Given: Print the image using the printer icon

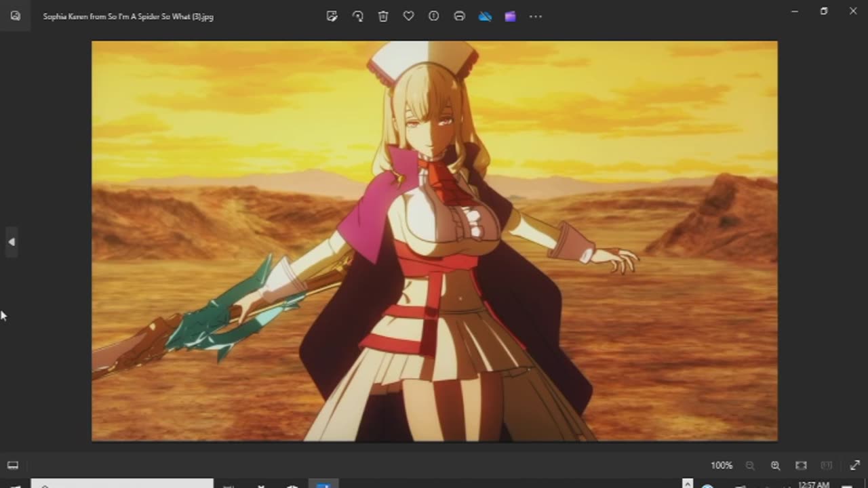Looking at the screenshot, I should 459,16.
